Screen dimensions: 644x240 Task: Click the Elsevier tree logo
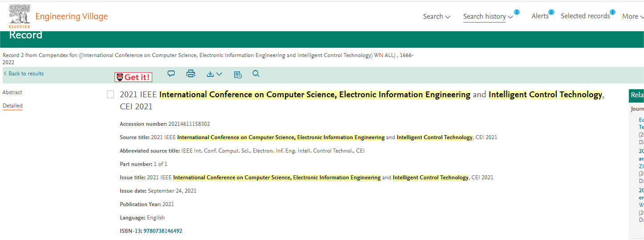pyautogui.click(x=20, y=16)
